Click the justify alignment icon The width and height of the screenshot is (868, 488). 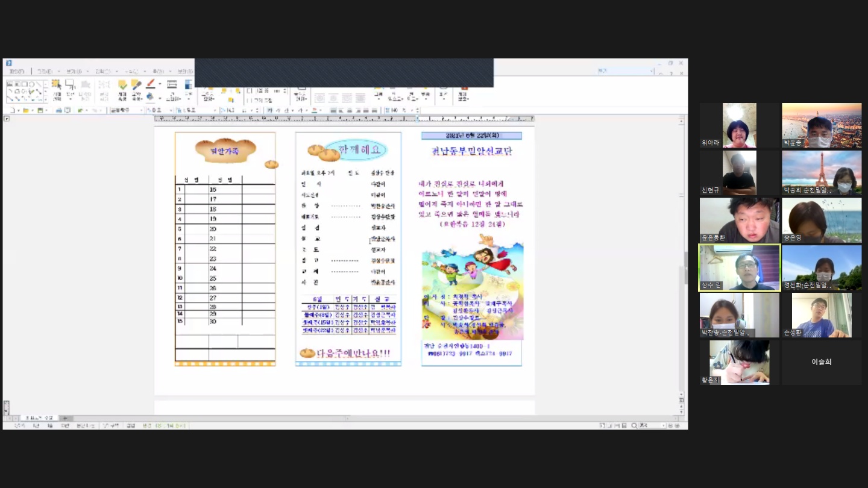[x=333, y=110]
